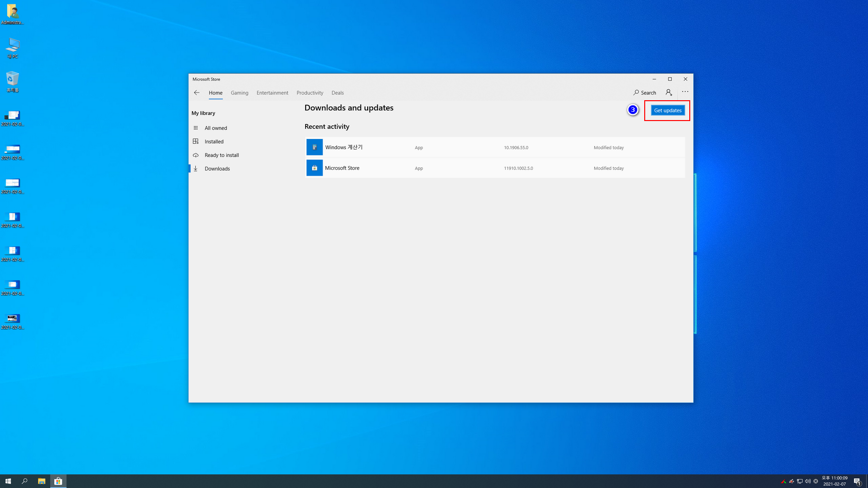Open taskbar search magnifier

pos(25,481)
